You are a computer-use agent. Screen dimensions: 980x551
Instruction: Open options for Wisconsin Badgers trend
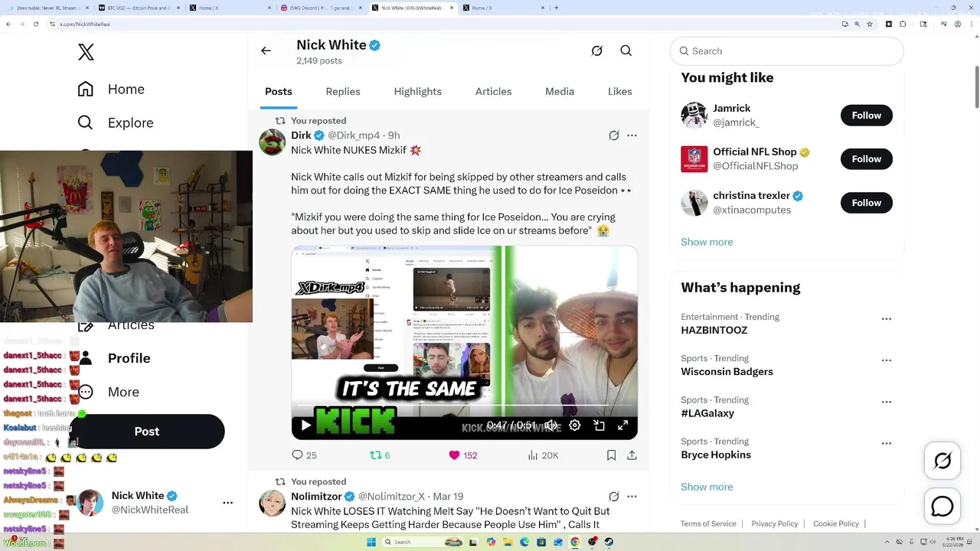tap(887, 360)
